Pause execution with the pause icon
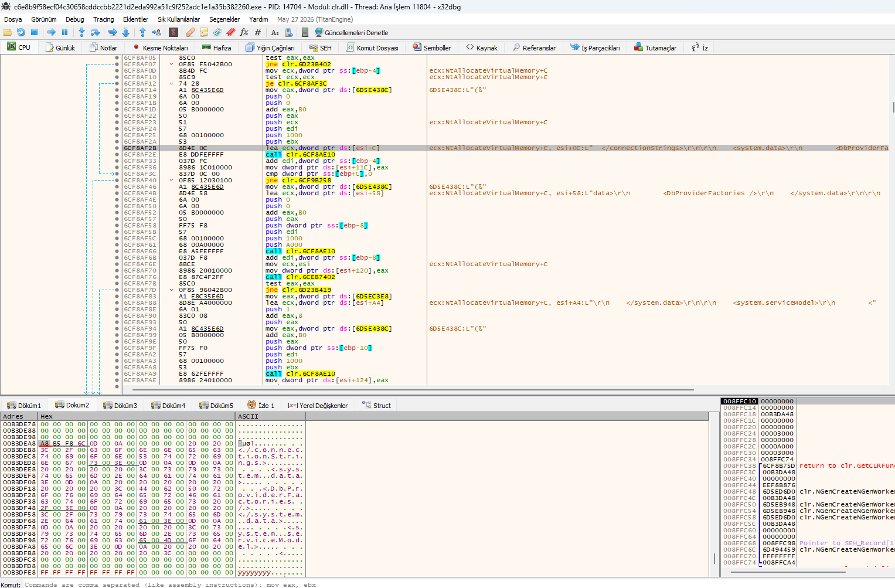895x588 pixels. point(64,32)
